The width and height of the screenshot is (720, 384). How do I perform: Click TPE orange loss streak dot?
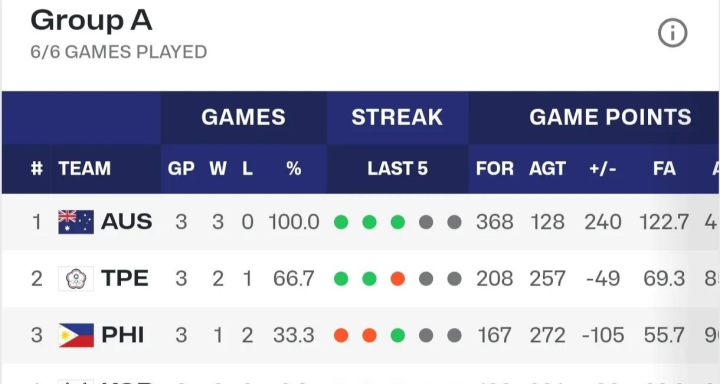click(x=398, y=279)
